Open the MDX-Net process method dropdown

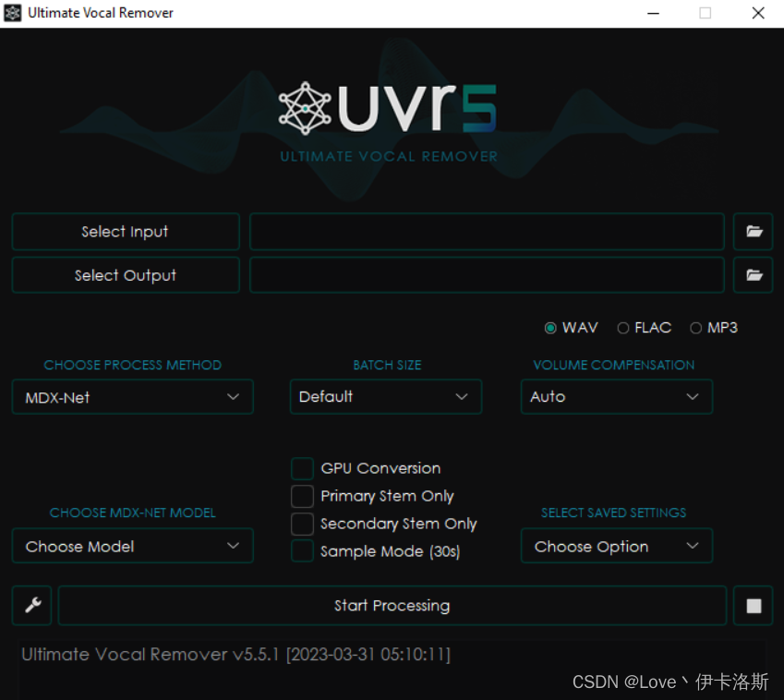point(132,397)
